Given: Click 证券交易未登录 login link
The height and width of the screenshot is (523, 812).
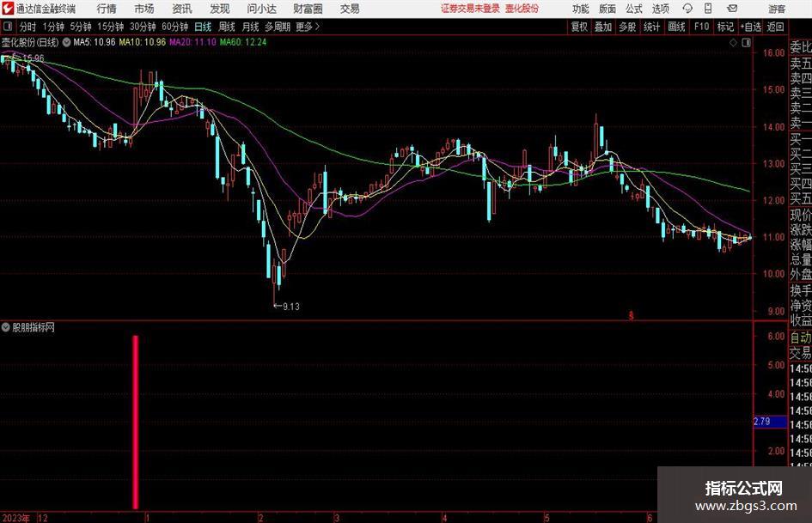Looking at the screenshot, I should [x=470, y=9].
